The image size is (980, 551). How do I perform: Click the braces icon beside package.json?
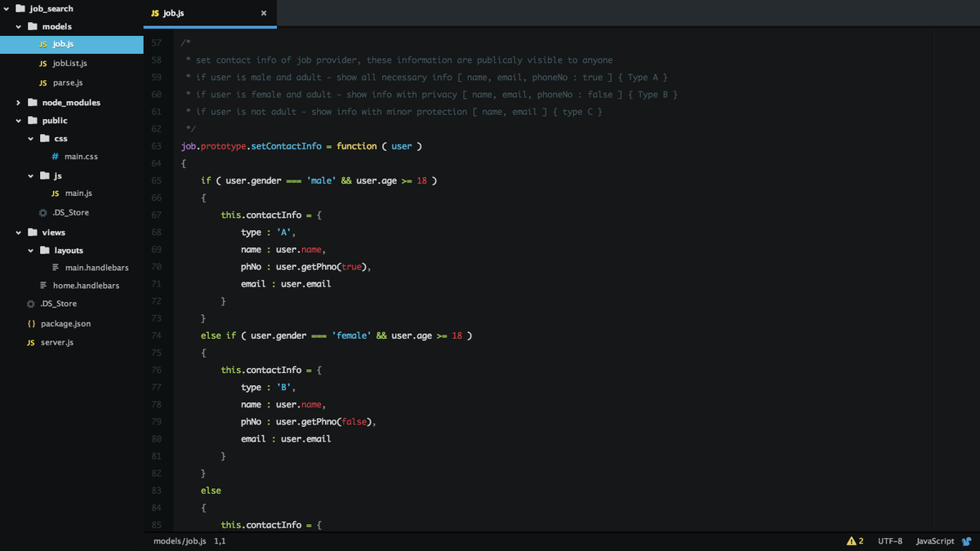click(x=31, y=324)
